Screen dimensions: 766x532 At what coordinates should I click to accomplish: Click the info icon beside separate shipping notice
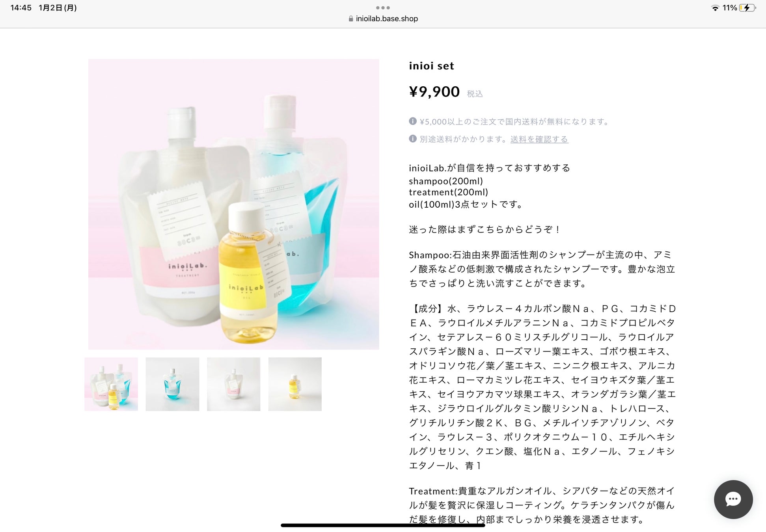[413, 139]
